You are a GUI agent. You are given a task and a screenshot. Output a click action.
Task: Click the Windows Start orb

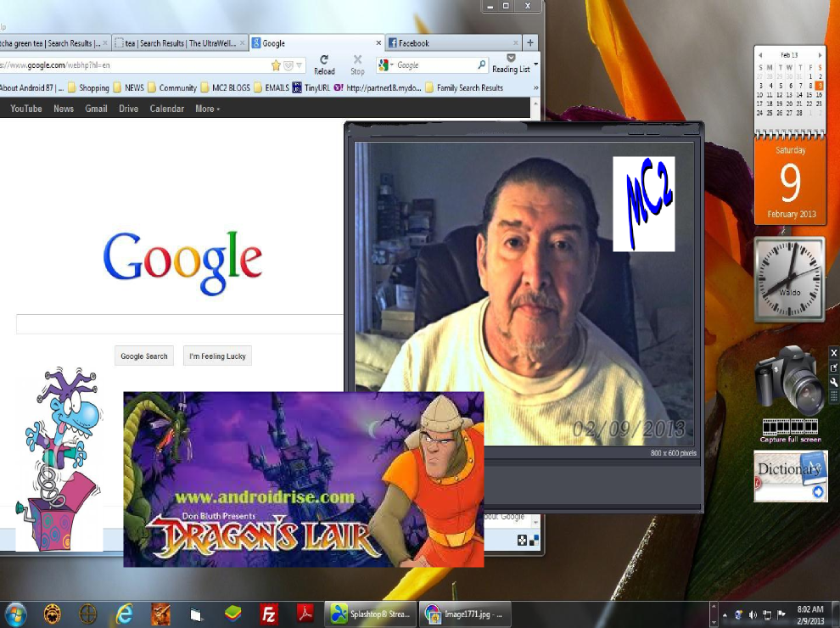pyautogui.click(x=15, y=614)
